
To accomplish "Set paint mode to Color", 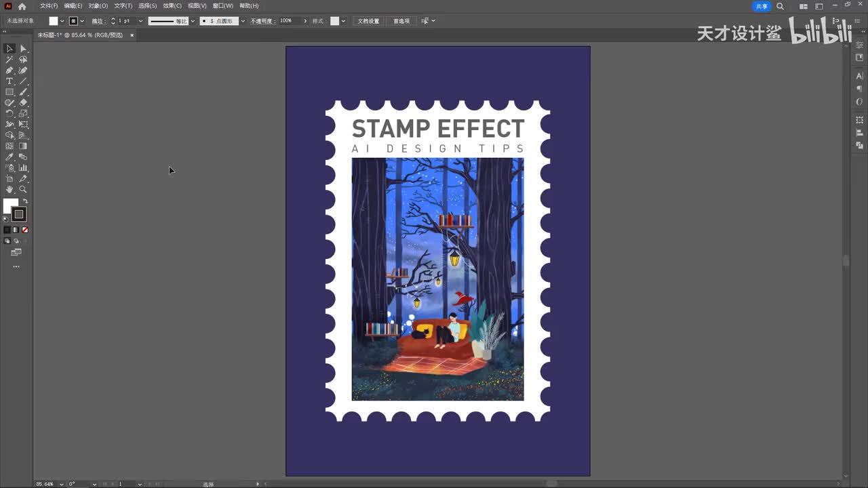I will [7, 230].
